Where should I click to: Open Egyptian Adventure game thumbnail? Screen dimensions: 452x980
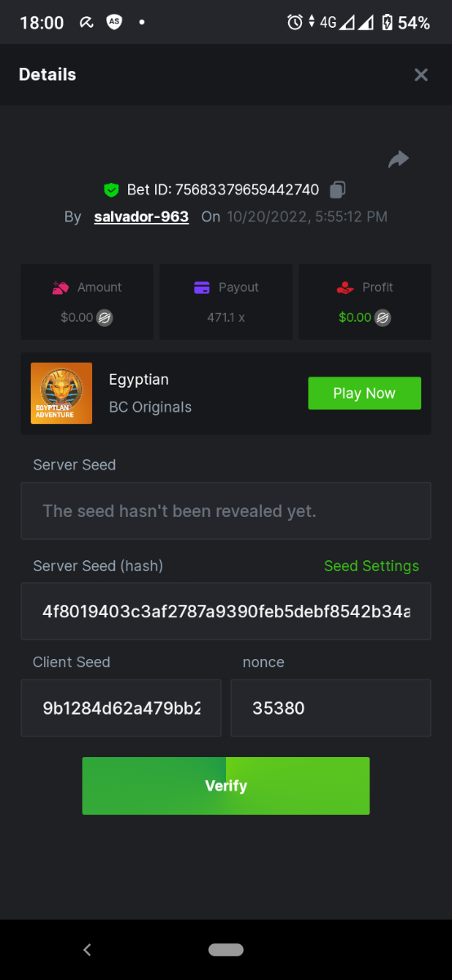pyautogui.click(x=61, y=393)
